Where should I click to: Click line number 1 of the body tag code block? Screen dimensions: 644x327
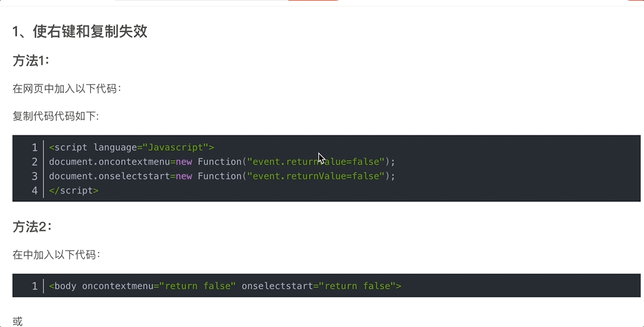point(35,286)
